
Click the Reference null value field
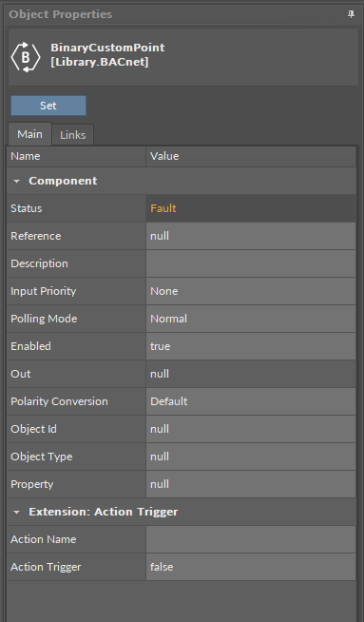pyautogui.click(x=251, y=236)
